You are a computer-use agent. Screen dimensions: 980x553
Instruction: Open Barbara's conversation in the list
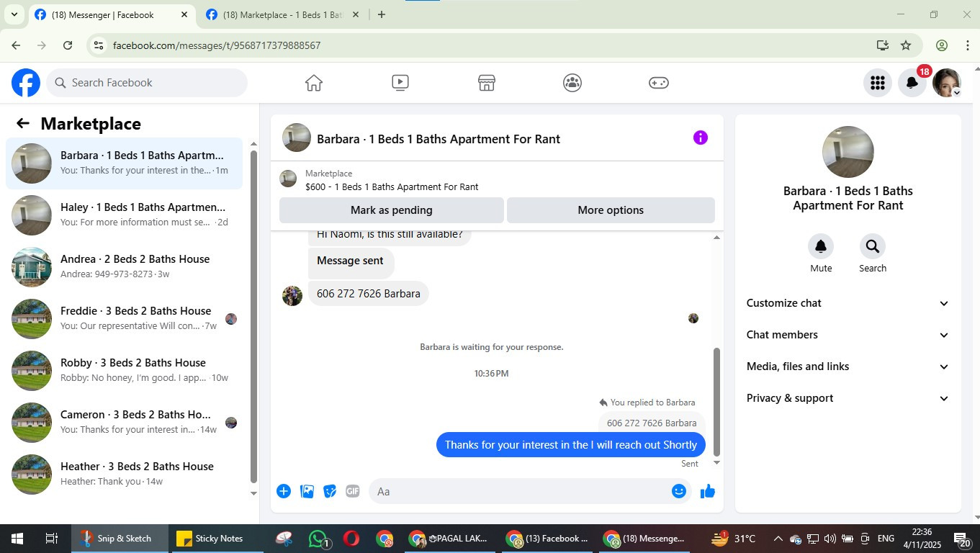[125, 163]
